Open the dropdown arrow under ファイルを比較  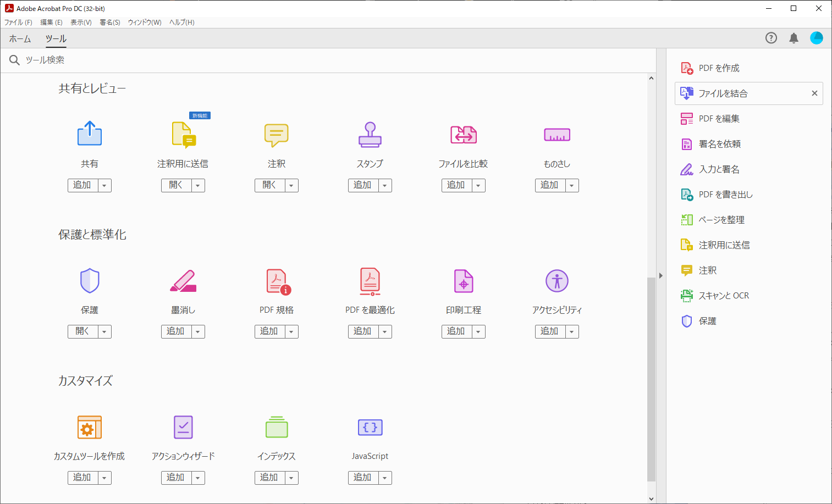coord(478,185)
